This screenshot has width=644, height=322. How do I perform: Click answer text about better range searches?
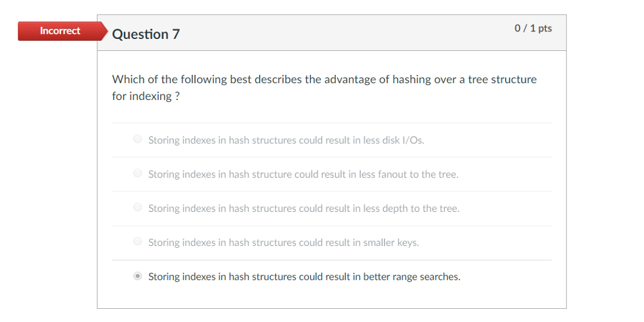[x=304, y=277]
